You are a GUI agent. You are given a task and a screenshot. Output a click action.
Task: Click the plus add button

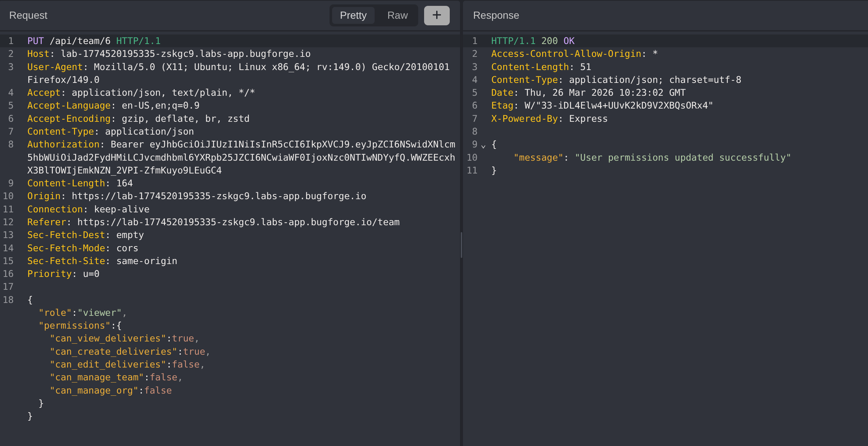pyautogui.click(x=437, y=15)
